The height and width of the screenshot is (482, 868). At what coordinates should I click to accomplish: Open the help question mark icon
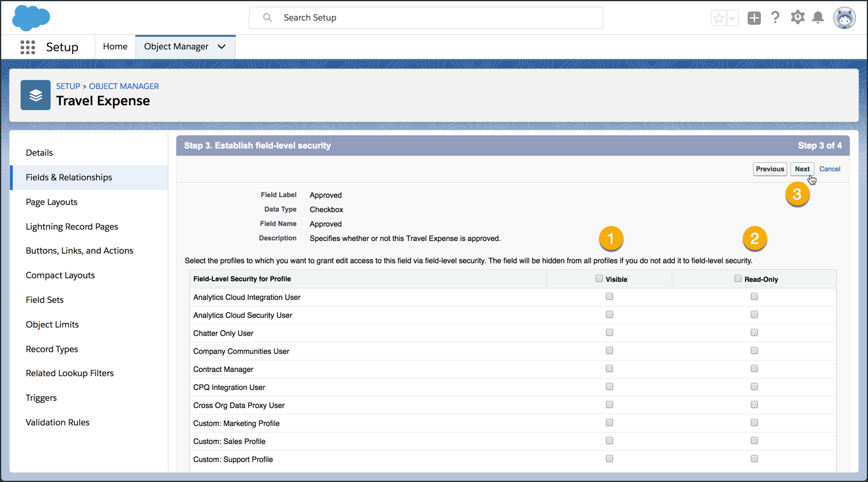775,17
